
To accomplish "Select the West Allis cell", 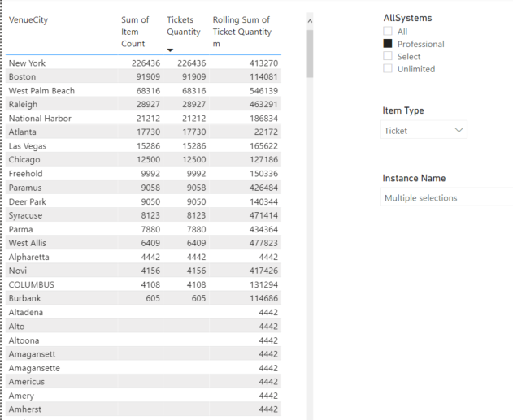I will 27,243.
